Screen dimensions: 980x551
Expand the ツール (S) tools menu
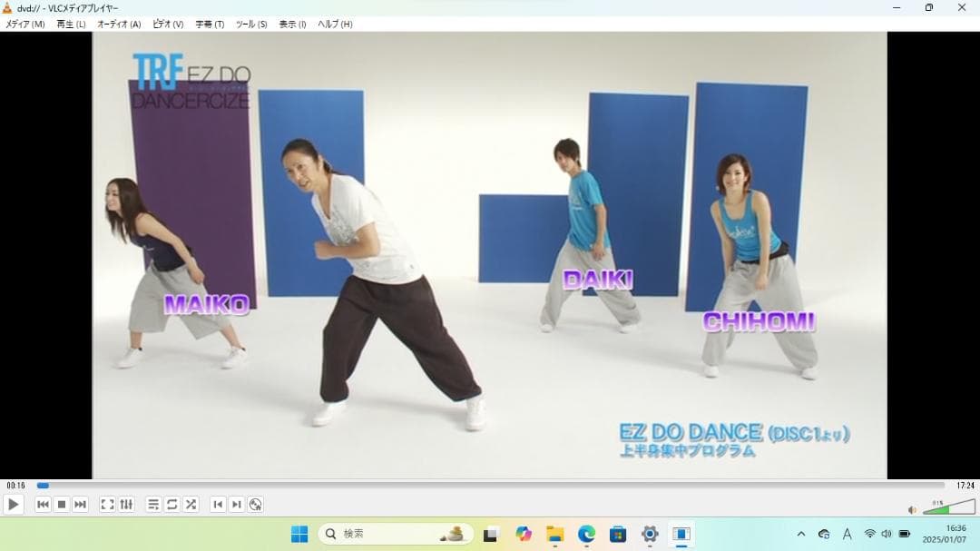[251, 25]
